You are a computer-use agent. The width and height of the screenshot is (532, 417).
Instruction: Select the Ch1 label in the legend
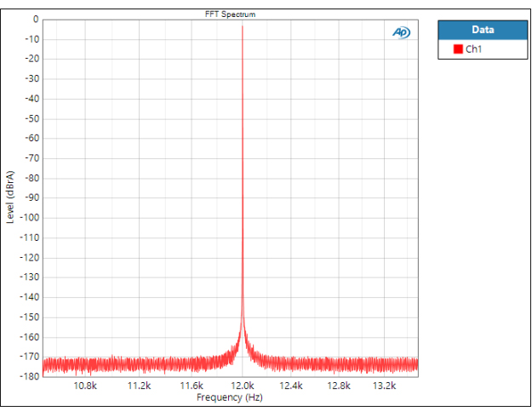tap(473, 50)
